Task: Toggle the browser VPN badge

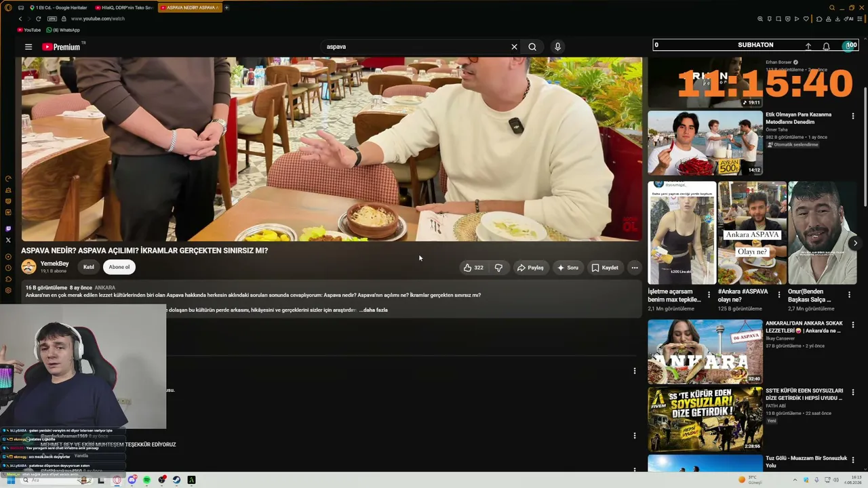Action: pyautogui.click(x=52, y=19)
